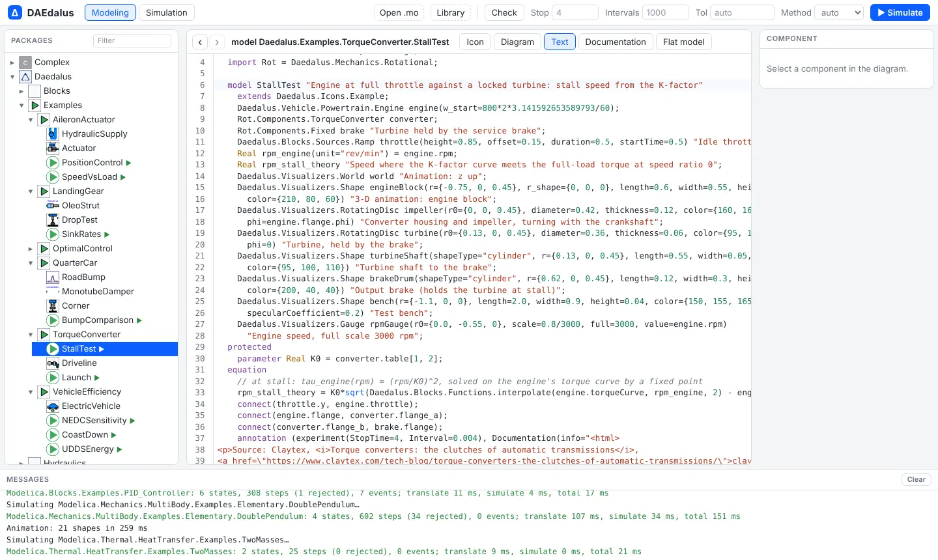The height and width of the screenshot is (560, 938).
Task: Click the Intervals input field
Action: click(x=666, y=12)
